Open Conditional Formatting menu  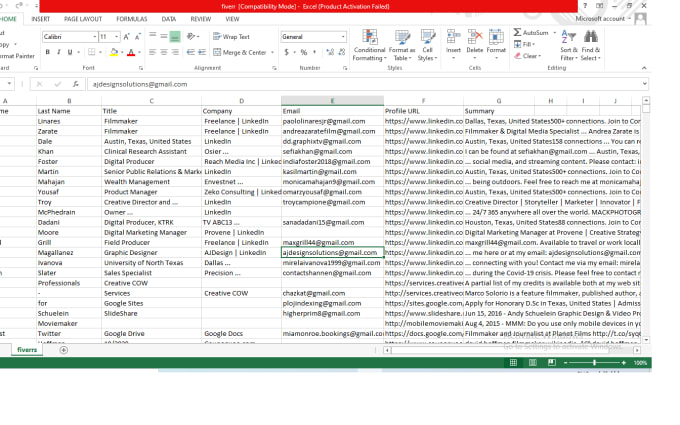[x=369, y=45]
